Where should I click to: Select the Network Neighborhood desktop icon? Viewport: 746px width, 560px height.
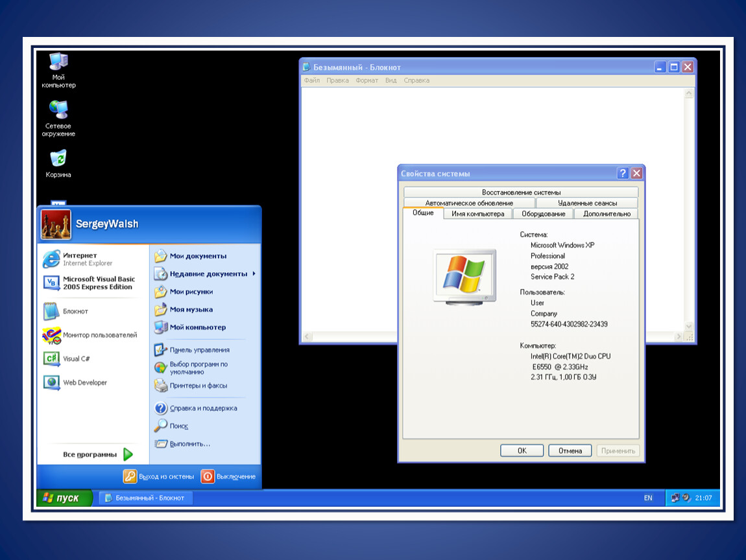click(x=58, y=119)
